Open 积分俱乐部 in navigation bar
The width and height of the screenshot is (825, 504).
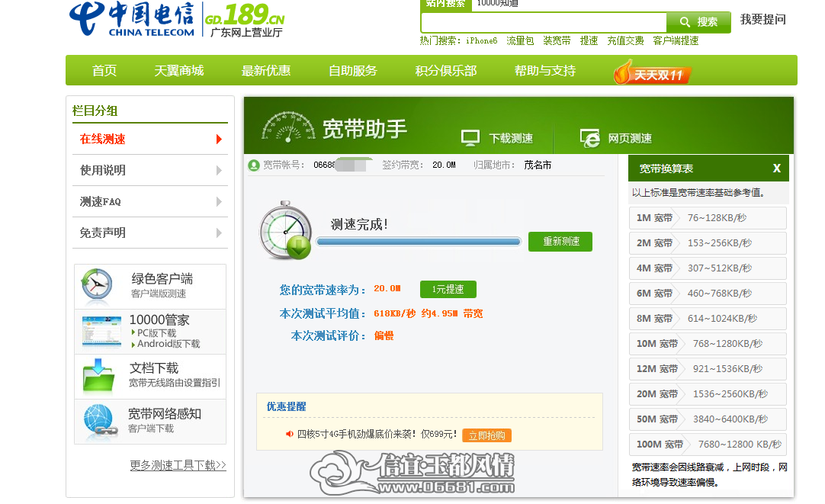click(445, 70)
